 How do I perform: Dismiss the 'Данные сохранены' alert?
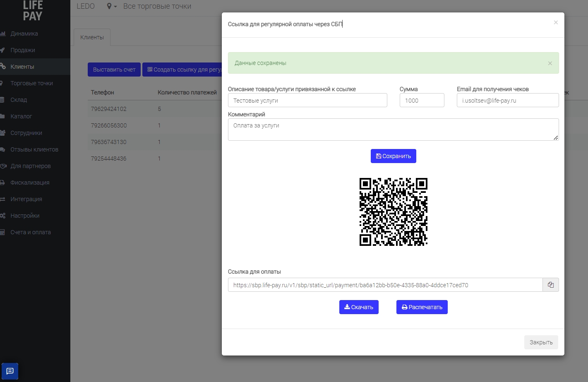[x=550, y=63]
